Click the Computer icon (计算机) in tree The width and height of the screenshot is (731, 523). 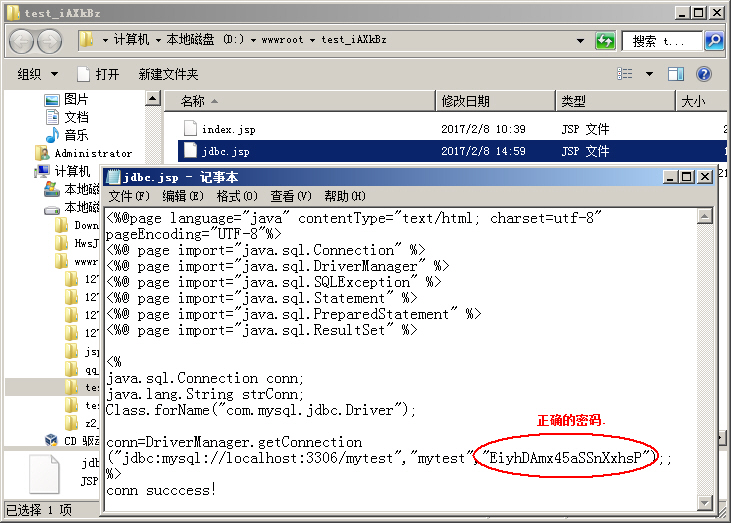click(43, 171)
